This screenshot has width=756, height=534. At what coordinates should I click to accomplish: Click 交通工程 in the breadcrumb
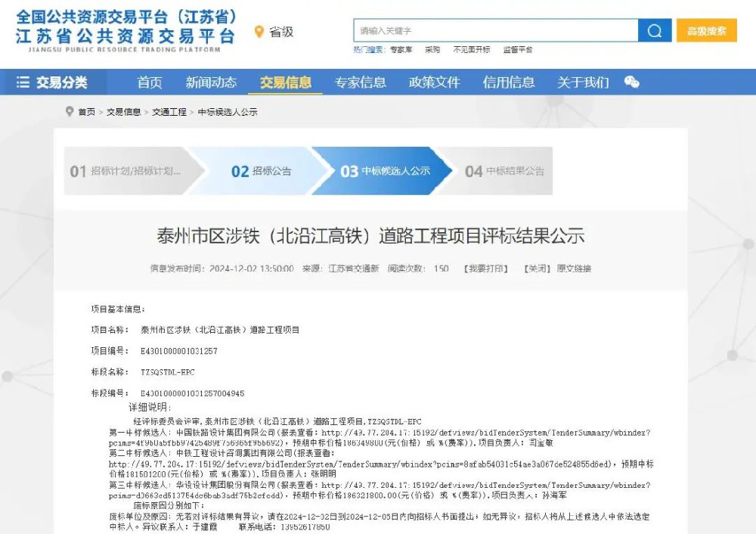(x=169, y=112)
